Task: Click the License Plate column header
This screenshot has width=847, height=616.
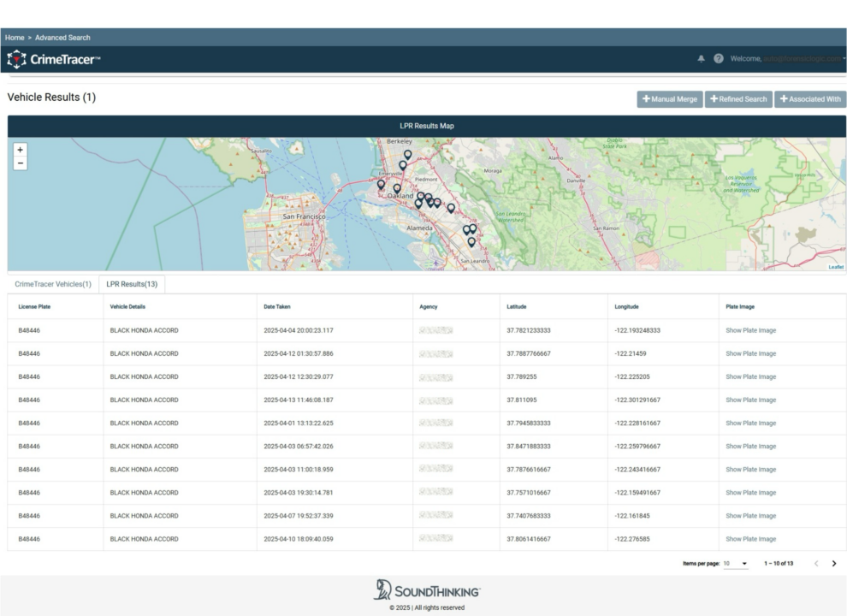Action: pos(34,307)
